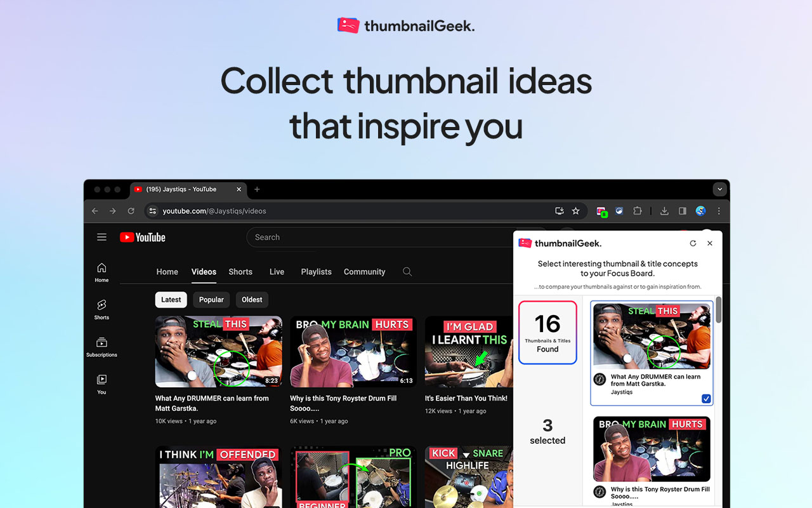The height and width of the screenshot is (508, 812).
Task: Open the Community tab
Action: point(364,272)
